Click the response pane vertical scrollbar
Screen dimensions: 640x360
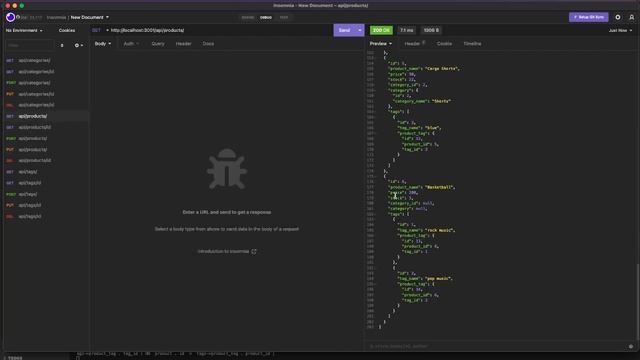tap(637, 301)
